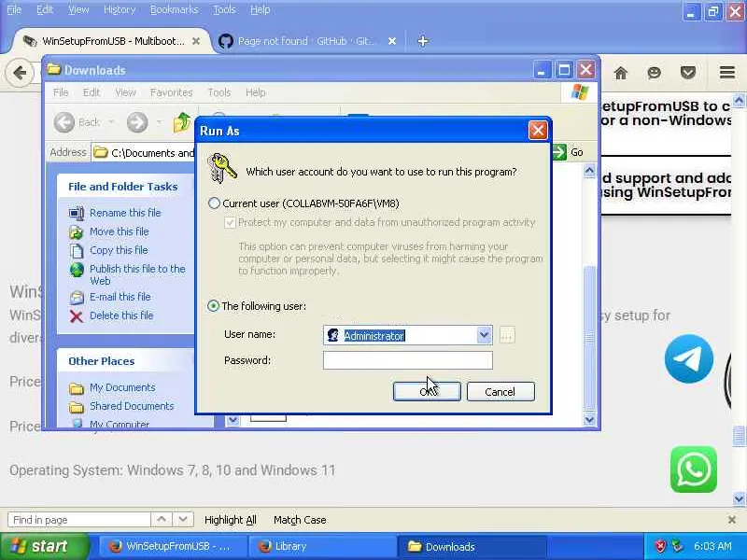Open Firefox Bookmarks menu
This screenshot has width=747, height=560.
(174, 9)
